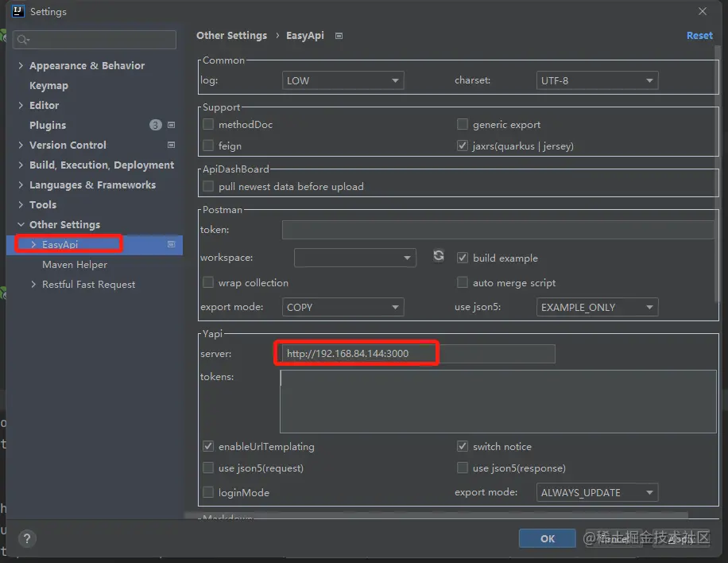Close the Settings dialog
Viewport: 728px width, 563px height.
point(703,11)
